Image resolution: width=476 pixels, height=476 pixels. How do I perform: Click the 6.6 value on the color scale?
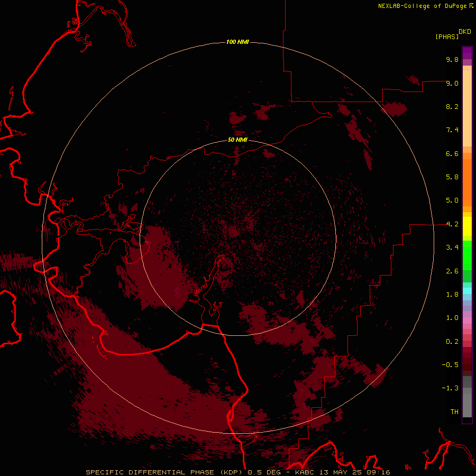(x=452, y=153)
